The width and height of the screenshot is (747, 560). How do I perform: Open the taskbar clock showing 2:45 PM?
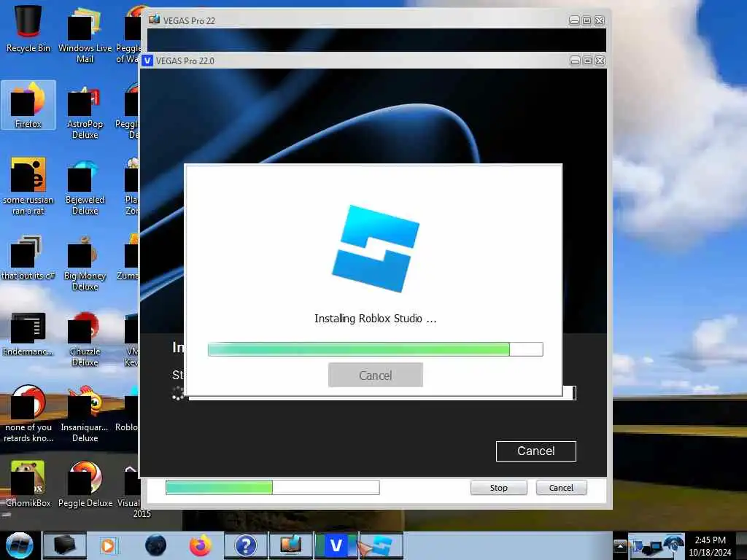[710, 545]
